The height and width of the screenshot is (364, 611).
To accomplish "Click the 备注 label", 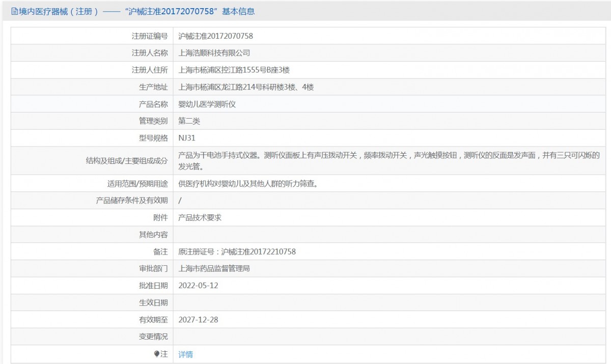I will [x=160, y=251].
